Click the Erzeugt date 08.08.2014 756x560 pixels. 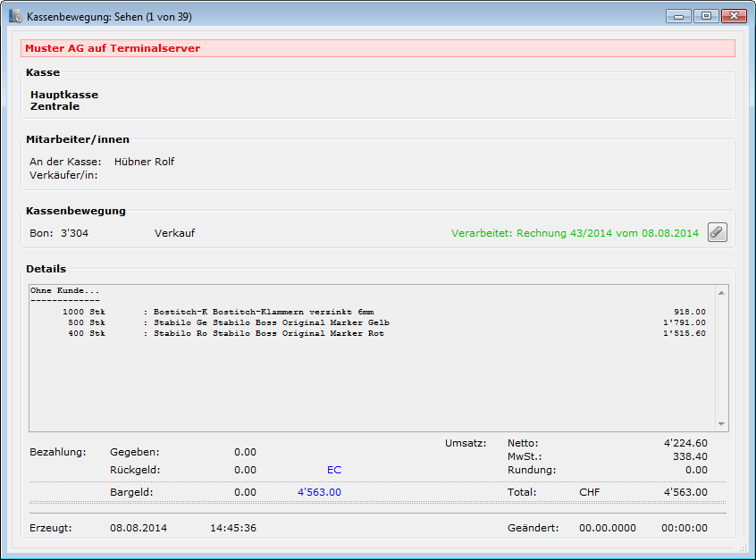(138, 528)
